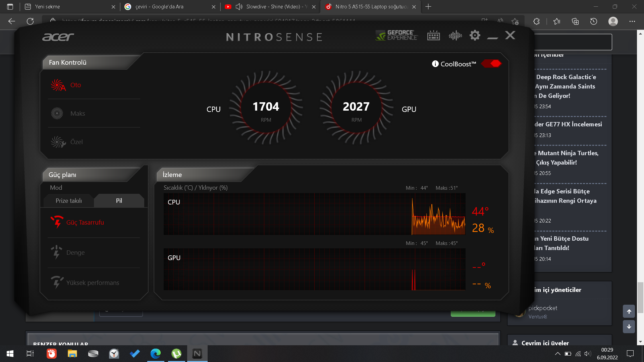Open volume control in system tray
644x362 pixels.
(x=587, y=354)
